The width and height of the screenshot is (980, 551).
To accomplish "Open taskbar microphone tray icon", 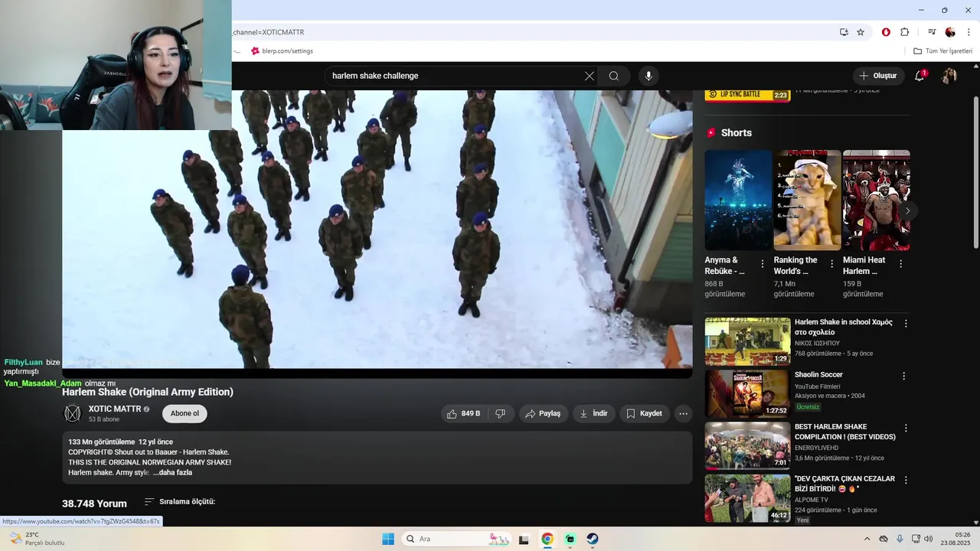I will coord(900,539).
